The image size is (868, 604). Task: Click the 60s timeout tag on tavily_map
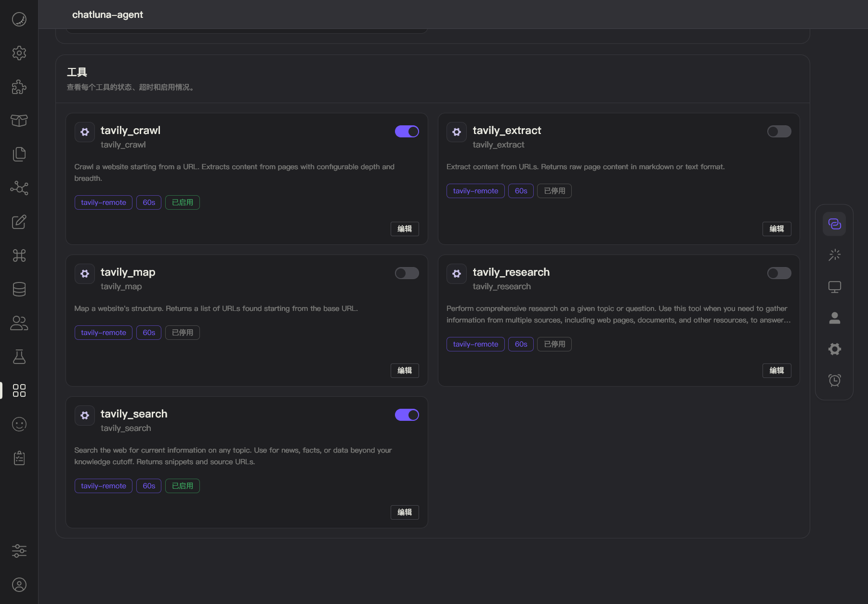pyautogui.click(x=149, y=333)
